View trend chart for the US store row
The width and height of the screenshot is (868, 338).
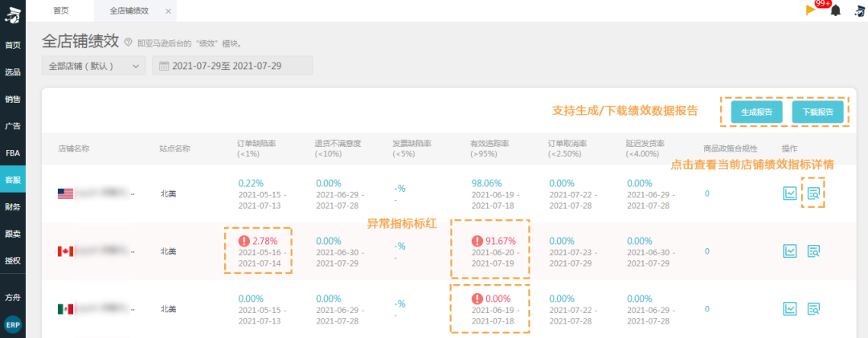(x=790, y=193)
